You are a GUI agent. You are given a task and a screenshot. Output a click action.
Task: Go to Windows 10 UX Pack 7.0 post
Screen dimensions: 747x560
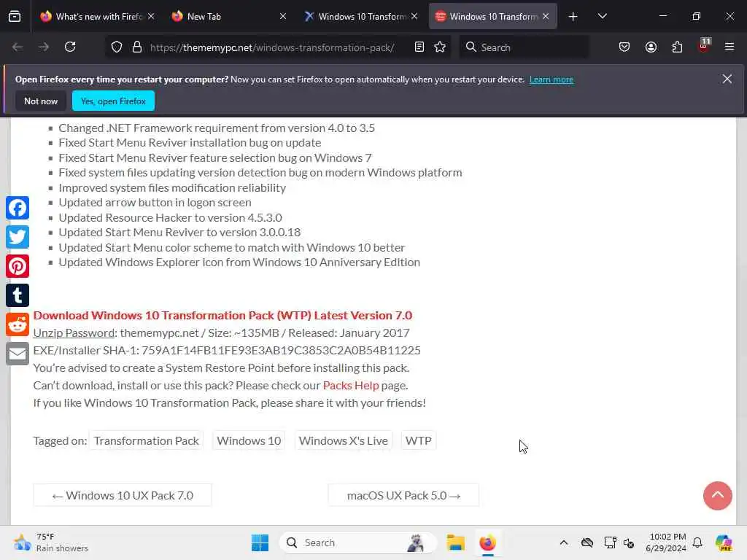coord(123,495)
